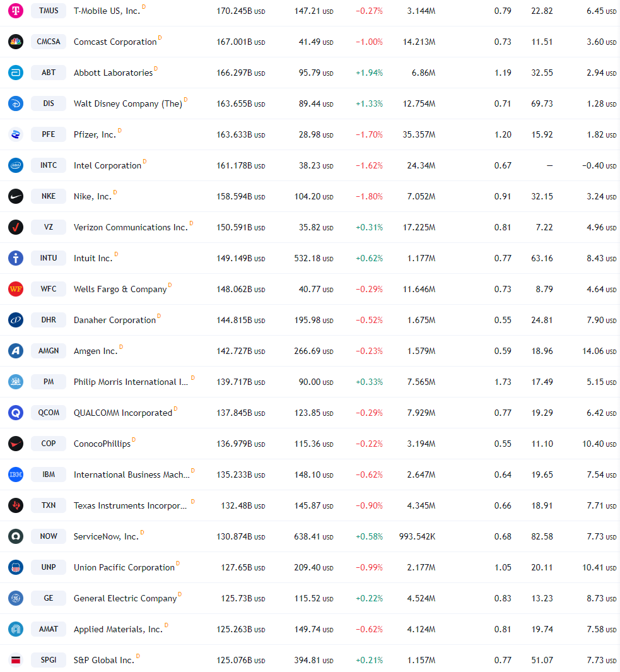620x672 pixels.
Task: Click the Danaher logo icon
Action: pyautogui.click(x=16, y=320)
